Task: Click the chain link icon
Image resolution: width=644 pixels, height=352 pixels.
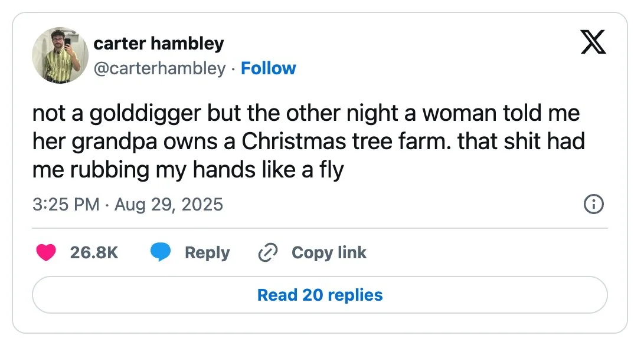Action: [268, 252]
